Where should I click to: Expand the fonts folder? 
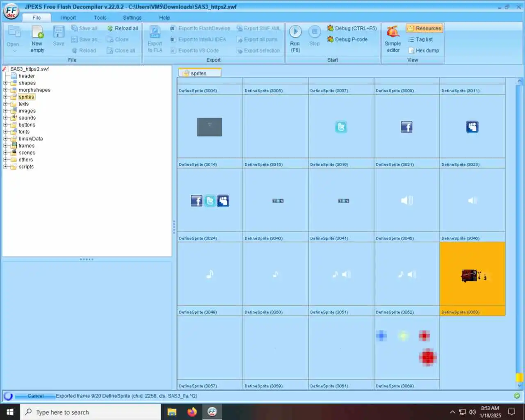pyautogui.click(x=6, y=132)
